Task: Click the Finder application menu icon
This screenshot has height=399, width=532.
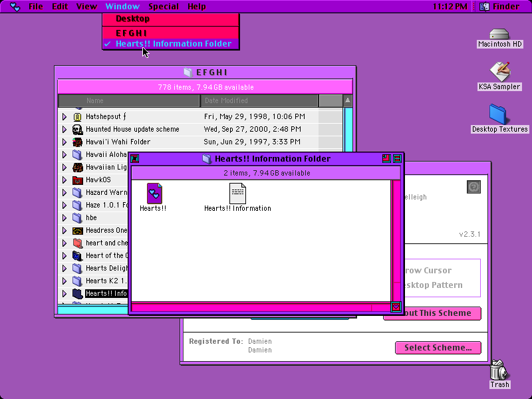Action: coord(484,7)
